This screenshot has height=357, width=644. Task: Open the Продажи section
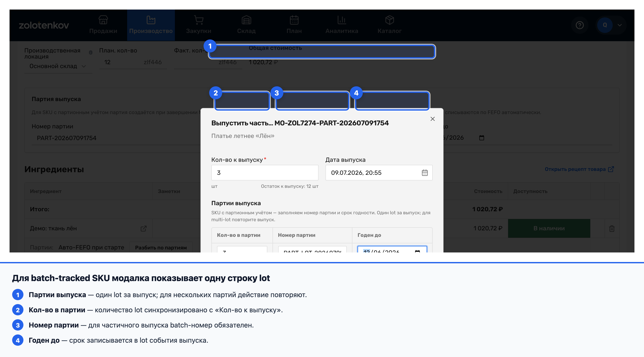pos(103,25)
